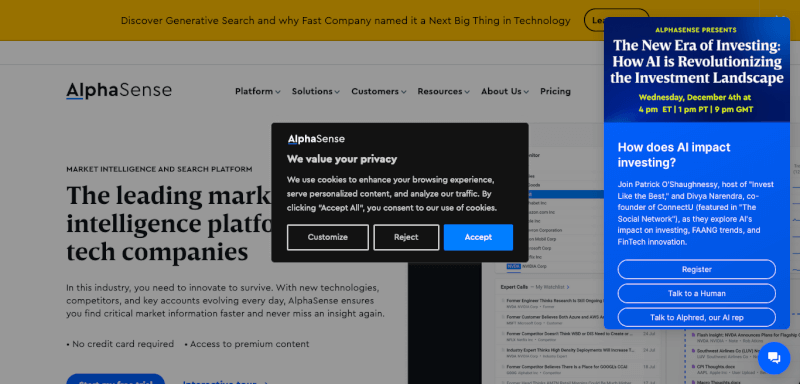Screen dimensions: 800x384
Task: Go to the Pricing page
Action: tap(555, 91)
